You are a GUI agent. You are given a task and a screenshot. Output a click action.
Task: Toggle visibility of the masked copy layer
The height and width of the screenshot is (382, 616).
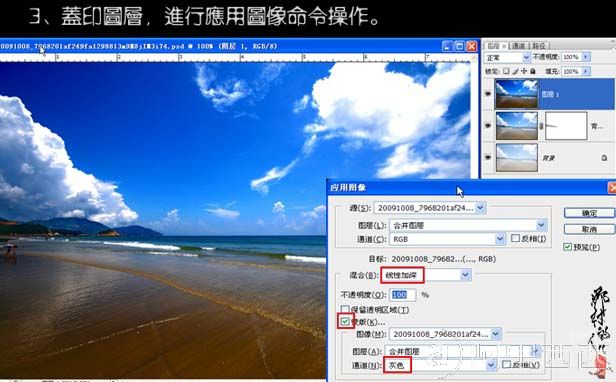point(488,126)
